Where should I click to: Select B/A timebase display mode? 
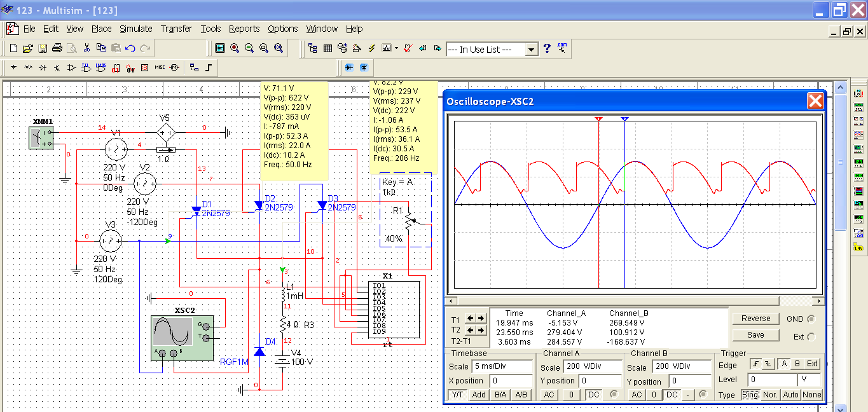click(x=500, y=395)
